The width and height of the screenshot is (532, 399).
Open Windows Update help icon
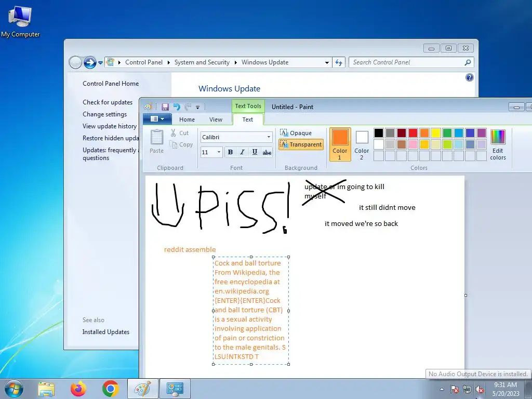point(469,78)
